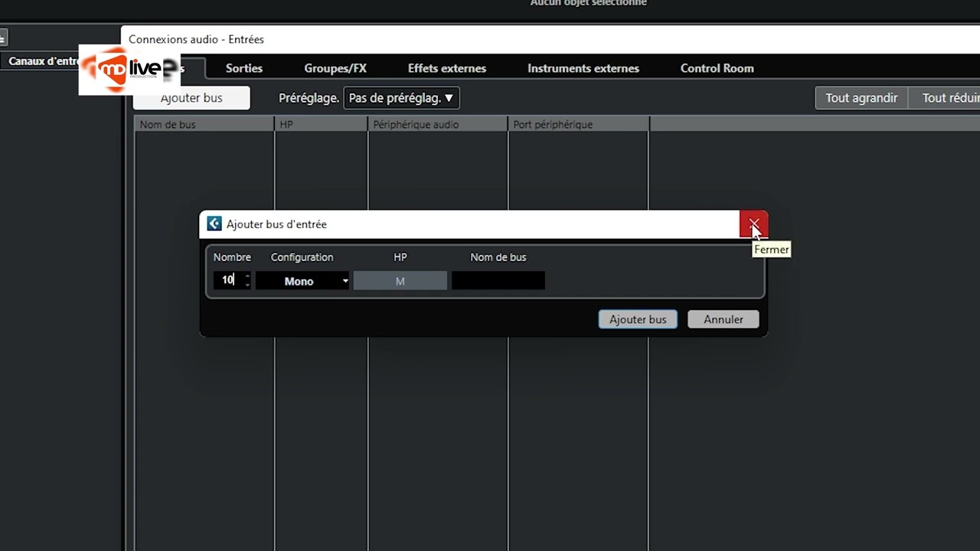This screenshot has width=980, height=551.
Task: Switch to the Sorties tab
Action: tap(244, 68)
